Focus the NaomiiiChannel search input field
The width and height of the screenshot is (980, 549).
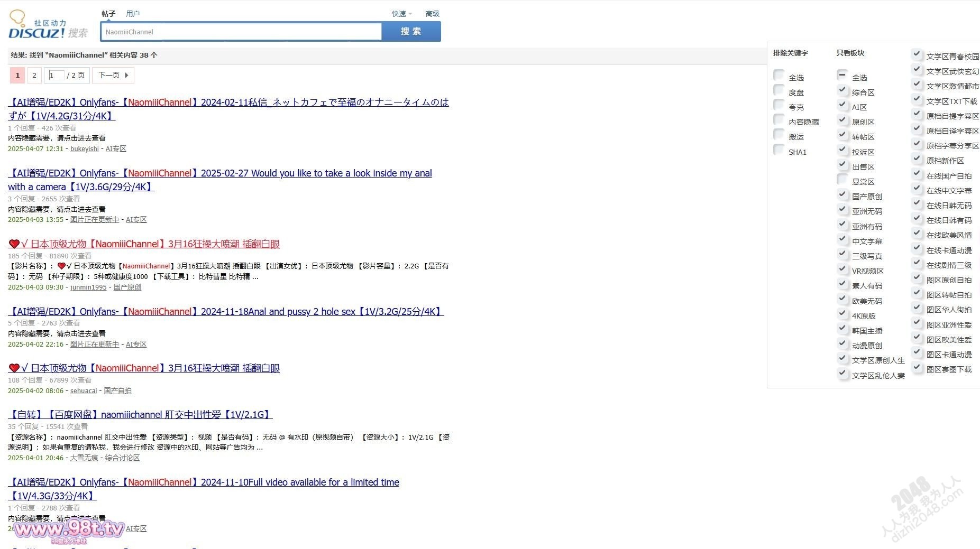tap(241, 32)
